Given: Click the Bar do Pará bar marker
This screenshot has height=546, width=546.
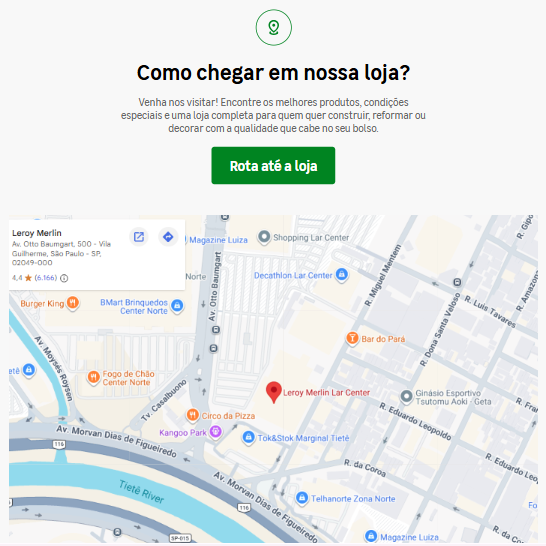Looking at the screenshot, I should click(x=352, y=338).
